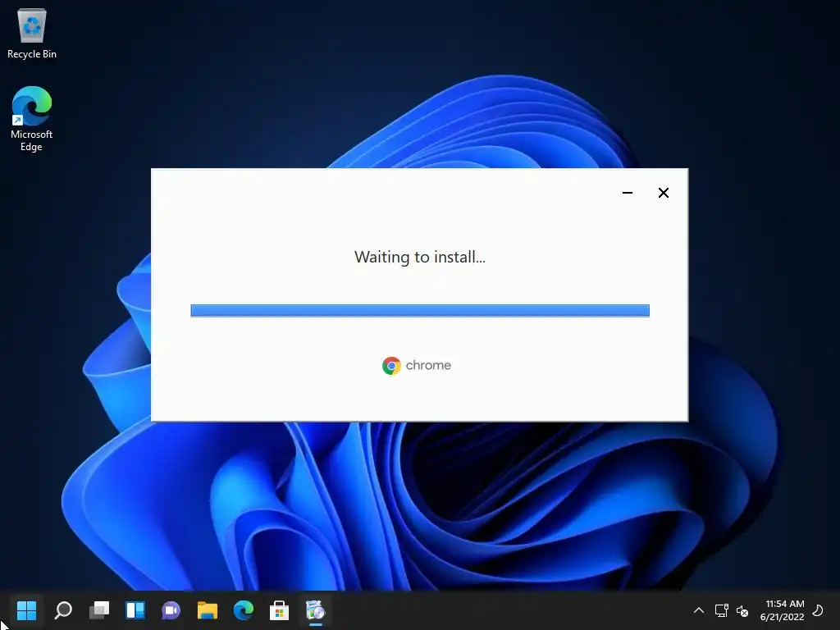This screenshot has height=630, width=840.
Task: Launch the Teams Chat taskbar icon
Action: pyautogui.click(x=171, y=610)
